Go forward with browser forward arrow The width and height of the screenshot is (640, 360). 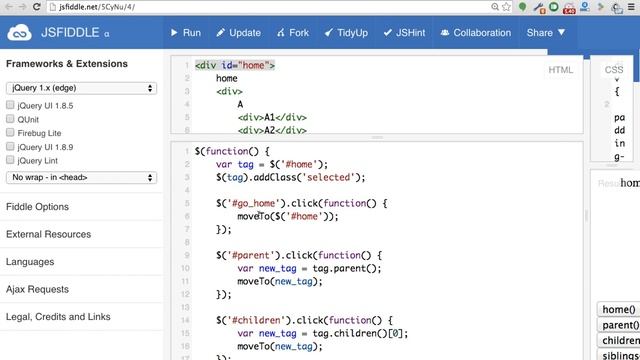(22, 7)
